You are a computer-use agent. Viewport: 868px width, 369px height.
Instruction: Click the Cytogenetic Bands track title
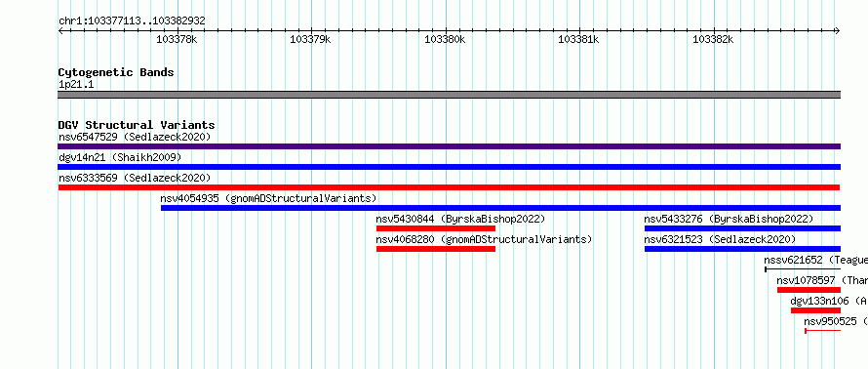(x=116, y=72)
